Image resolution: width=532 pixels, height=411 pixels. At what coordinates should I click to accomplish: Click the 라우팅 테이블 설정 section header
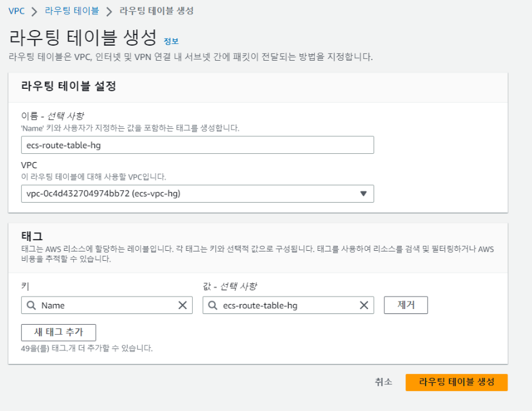click(x=69, y=86)
